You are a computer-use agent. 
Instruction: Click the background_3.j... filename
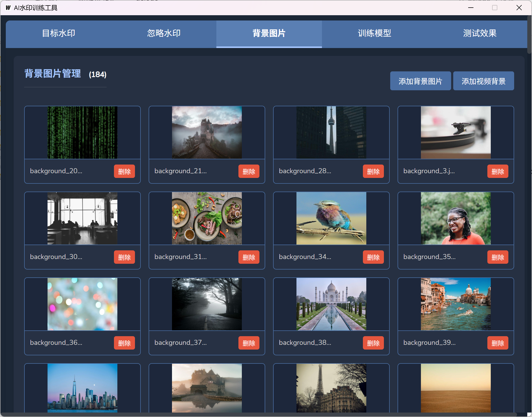tap(429, 171)
